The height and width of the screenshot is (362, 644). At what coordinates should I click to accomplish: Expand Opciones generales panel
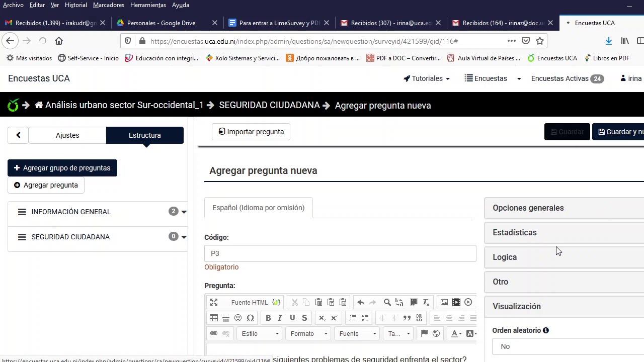point(564,208)
